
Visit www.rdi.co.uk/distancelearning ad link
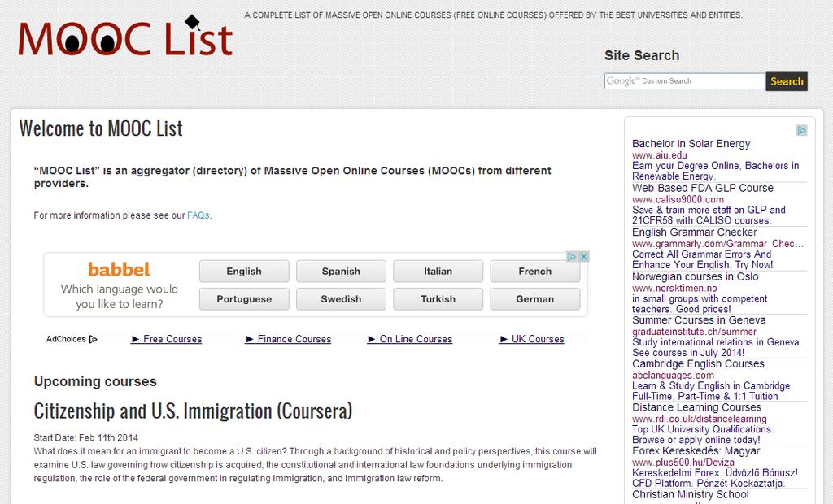pos(700,419)
